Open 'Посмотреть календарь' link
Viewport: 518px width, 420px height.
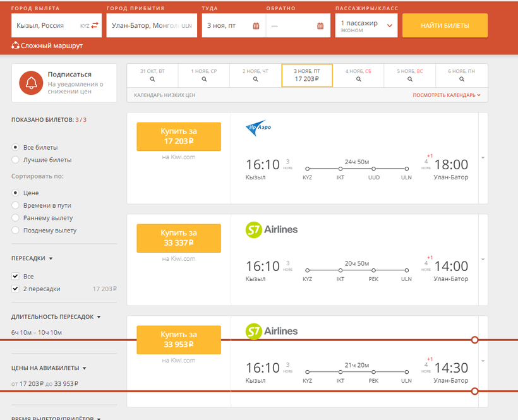pyautogui.click(x=447, y=95)
